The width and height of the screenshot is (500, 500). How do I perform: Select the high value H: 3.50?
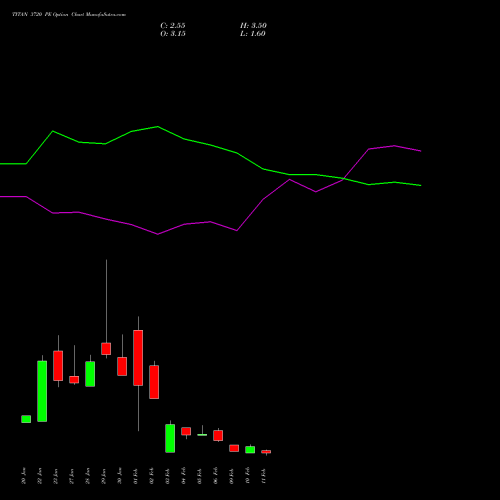point(253,26)
